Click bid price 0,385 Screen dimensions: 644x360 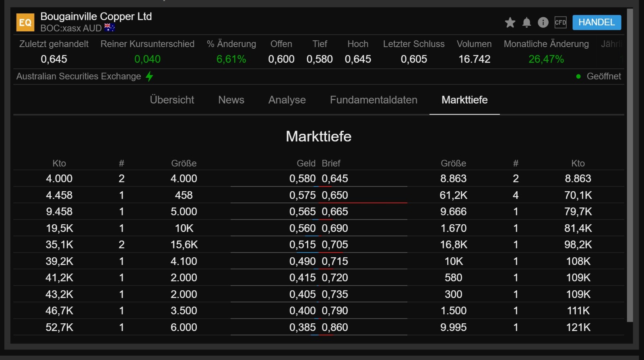[x=302, y=327]
